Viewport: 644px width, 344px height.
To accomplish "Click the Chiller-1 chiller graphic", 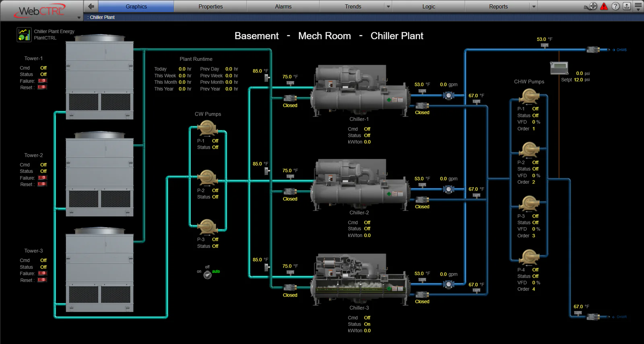I will [359, 91].
